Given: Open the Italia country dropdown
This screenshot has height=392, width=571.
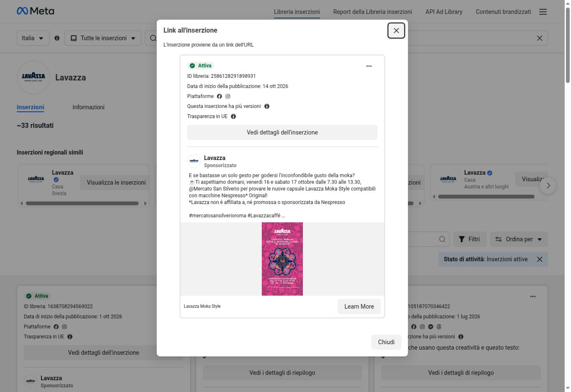Looking at the screenshot, I should (33, 38).
